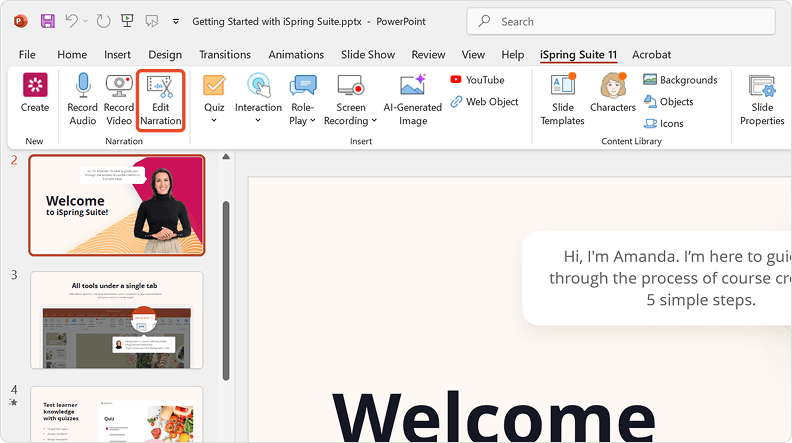This screenshot has width=792, height=443.
Task: Undo the last action
Action: 72,21
